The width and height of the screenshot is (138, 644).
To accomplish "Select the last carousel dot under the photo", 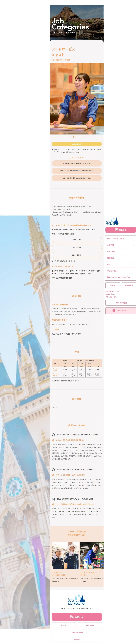I will 84,137.
